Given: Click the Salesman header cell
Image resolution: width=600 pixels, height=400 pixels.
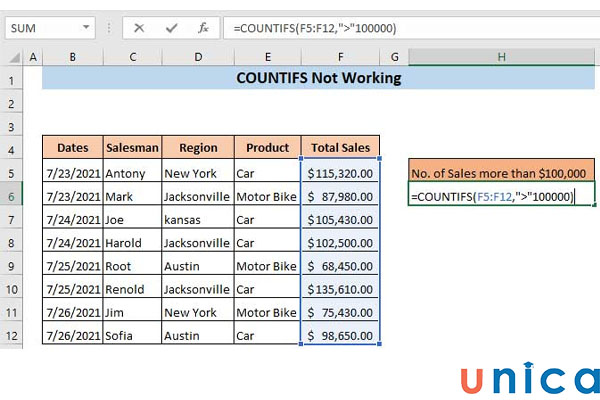Looking at the screenshot, I should point(132,147).
